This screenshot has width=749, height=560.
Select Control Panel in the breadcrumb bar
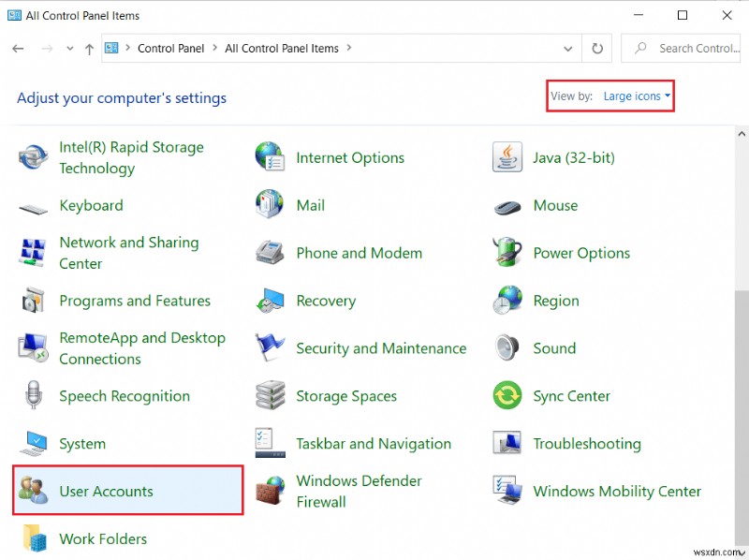[171, 48]
